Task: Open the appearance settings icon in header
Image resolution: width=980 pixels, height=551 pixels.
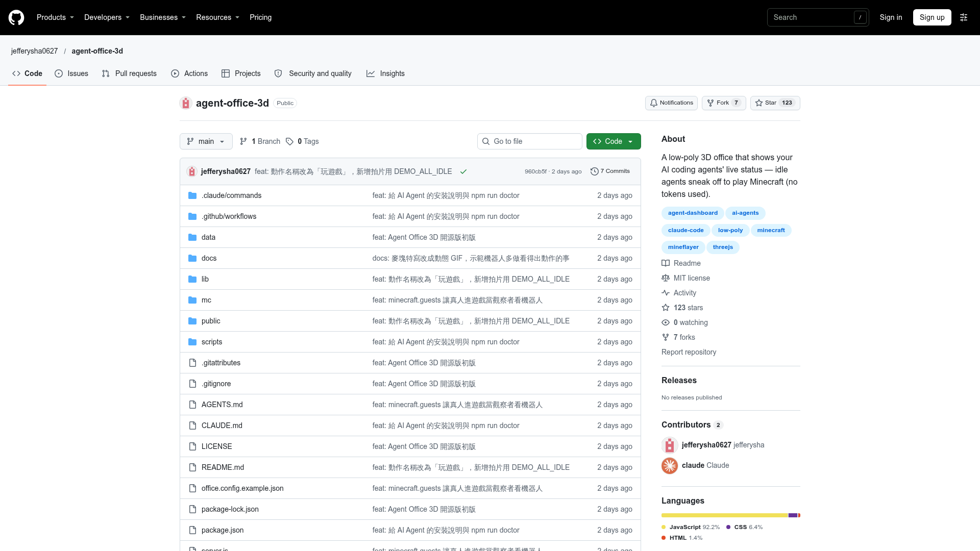Action: coord(964,17)
